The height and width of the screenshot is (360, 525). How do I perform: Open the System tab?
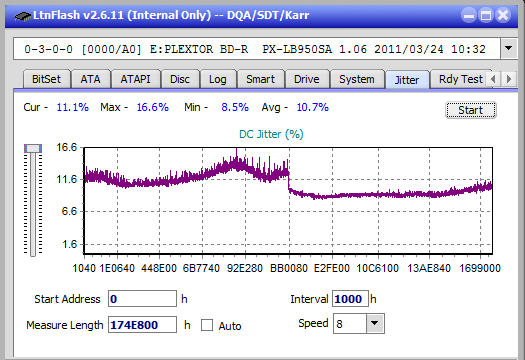point(357,79)
